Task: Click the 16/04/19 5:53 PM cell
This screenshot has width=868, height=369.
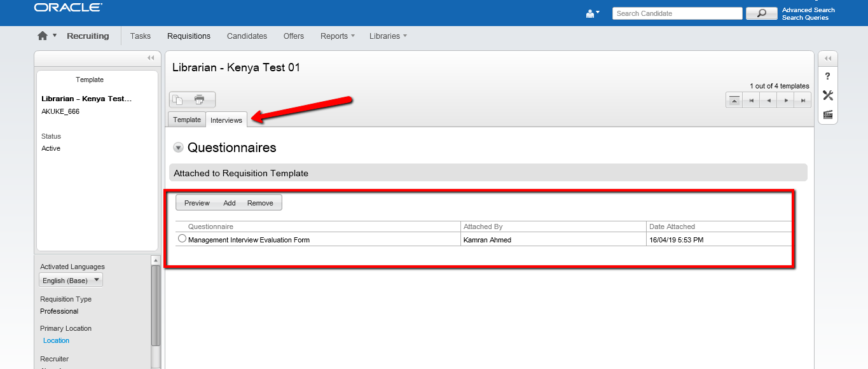Action: coord(719,240)
